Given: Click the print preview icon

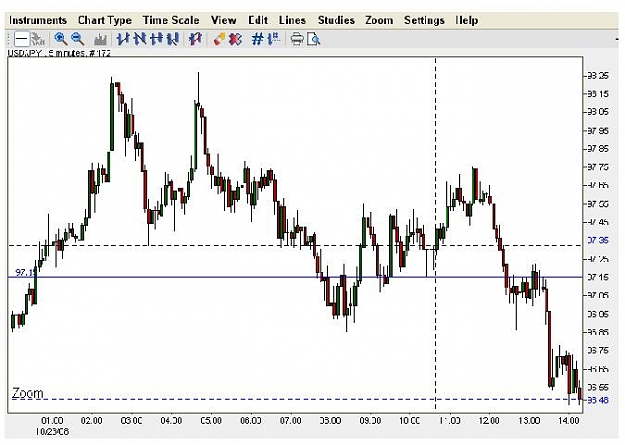Looking at the screenshot, I should pos(314,39).
